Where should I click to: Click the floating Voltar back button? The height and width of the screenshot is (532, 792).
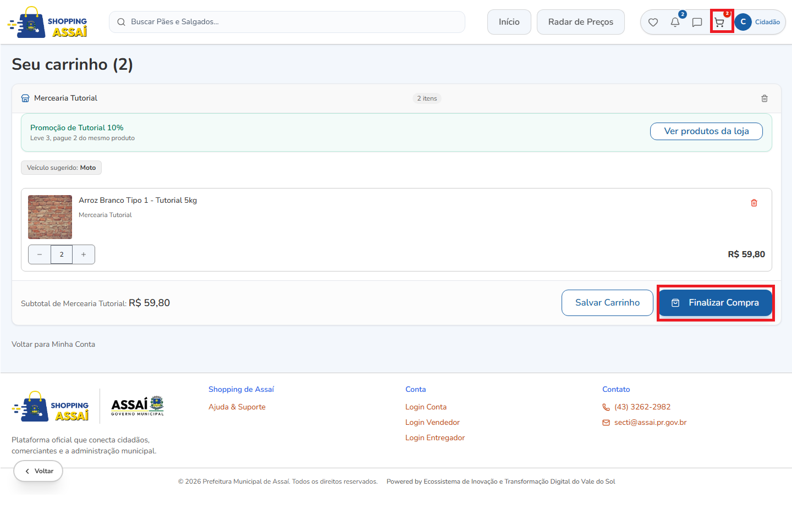coord(38,471)
